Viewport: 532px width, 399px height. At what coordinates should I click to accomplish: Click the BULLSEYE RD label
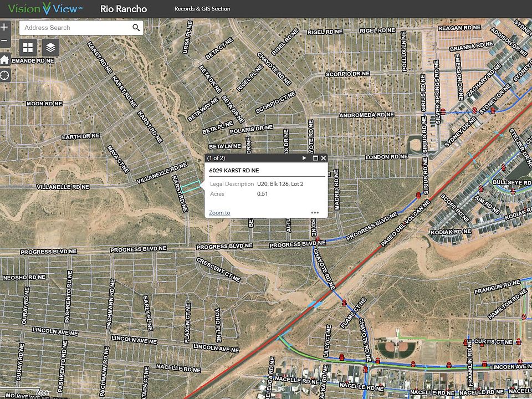(x=511, y=182)
